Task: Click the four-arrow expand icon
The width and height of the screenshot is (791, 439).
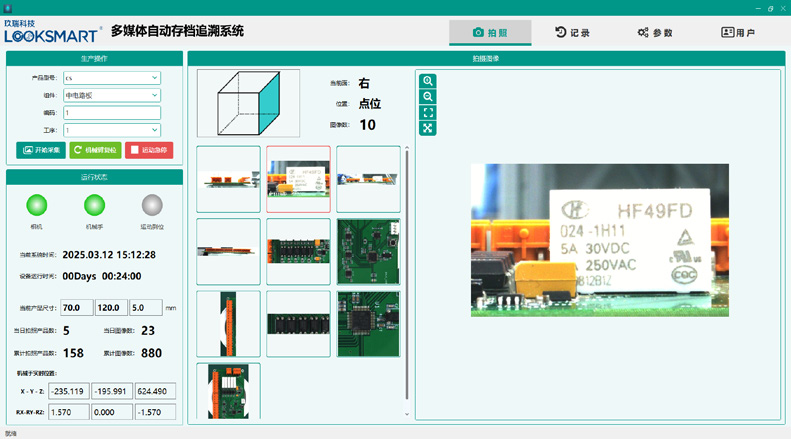Action: 428,128
